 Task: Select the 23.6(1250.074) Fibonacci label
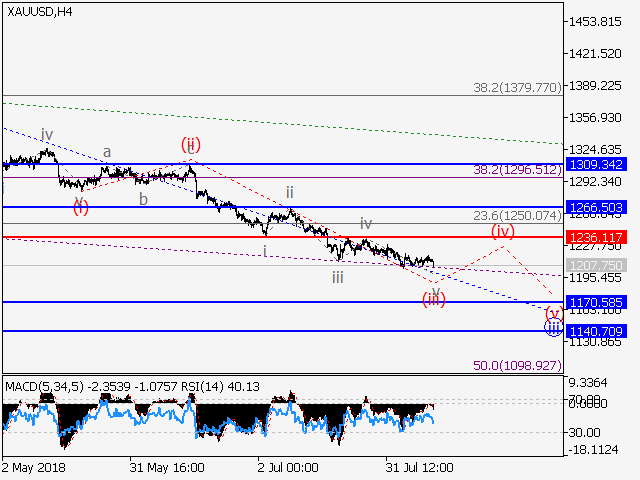point(517,215)
